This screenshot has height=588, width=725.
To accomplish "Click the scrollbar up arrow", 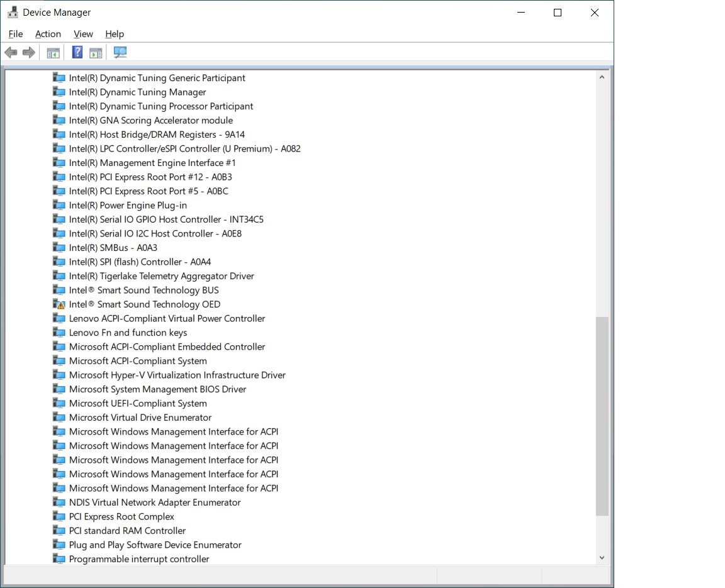I will 602,77.
